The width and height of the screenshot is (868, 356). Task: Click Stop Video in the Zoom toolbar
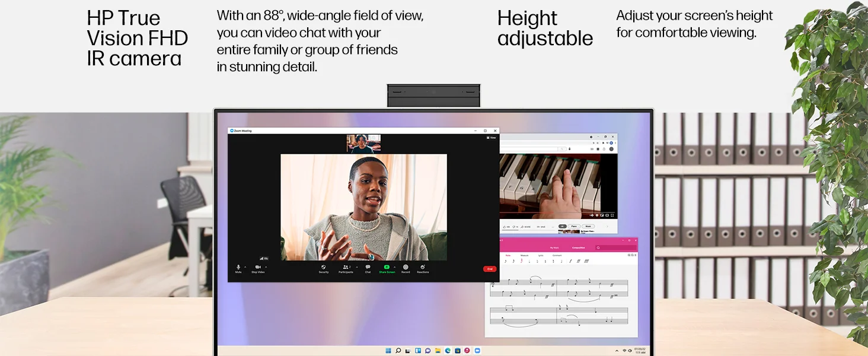point(258,269)
